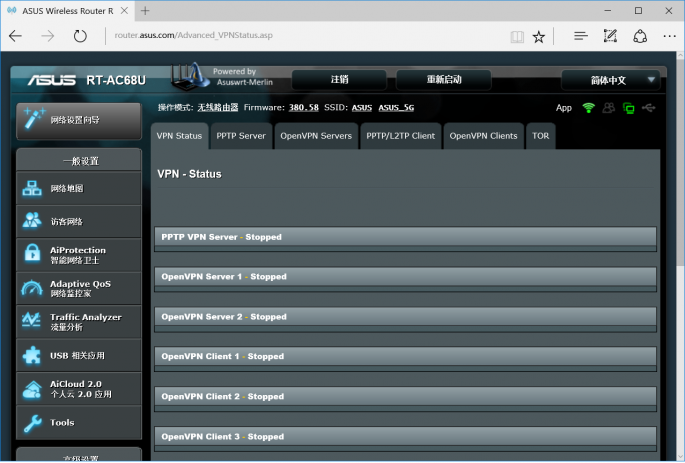The image size is (685, 463).
Task: Click the 注销 logout button
Action: tap(339, 79)
